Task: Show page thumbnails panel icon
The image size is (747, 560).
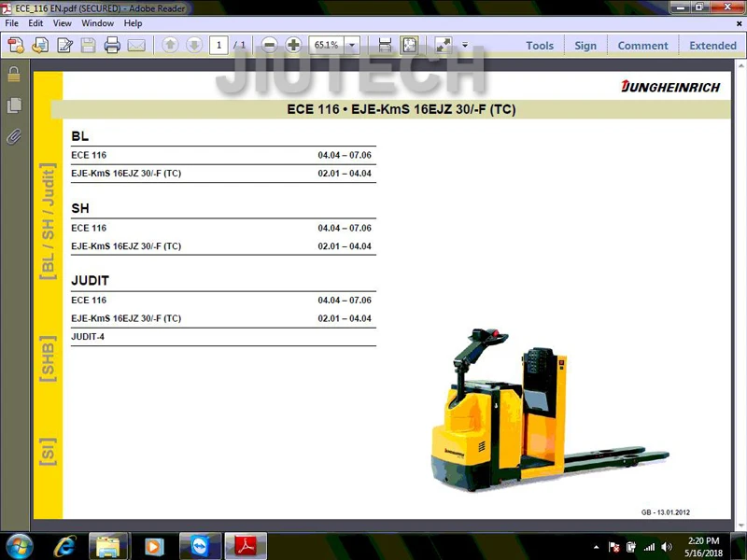Action: coord(14,105)
